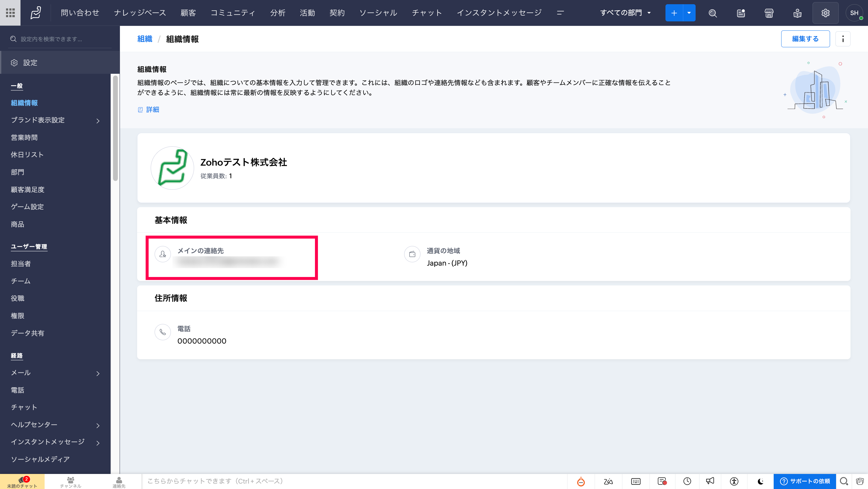The width and height of the screenshot is (868, 489).
Task: Open the 分析 tab
Action: 278,13
